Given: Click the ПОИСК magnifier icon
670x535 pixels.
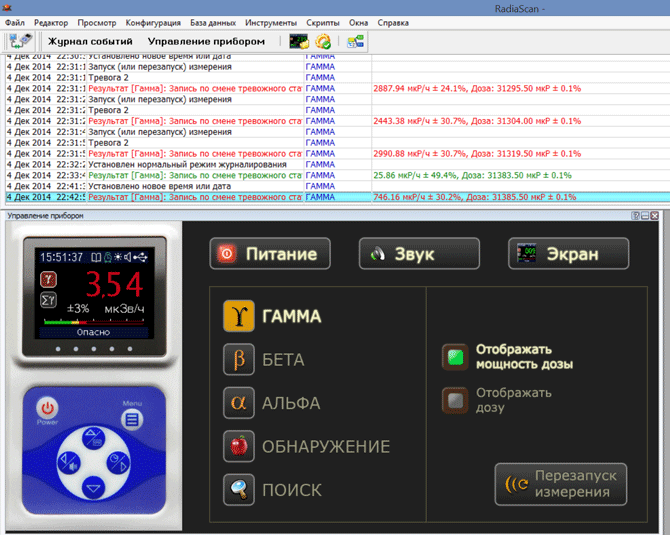Looking at the screenshot, I should point(238,490).
